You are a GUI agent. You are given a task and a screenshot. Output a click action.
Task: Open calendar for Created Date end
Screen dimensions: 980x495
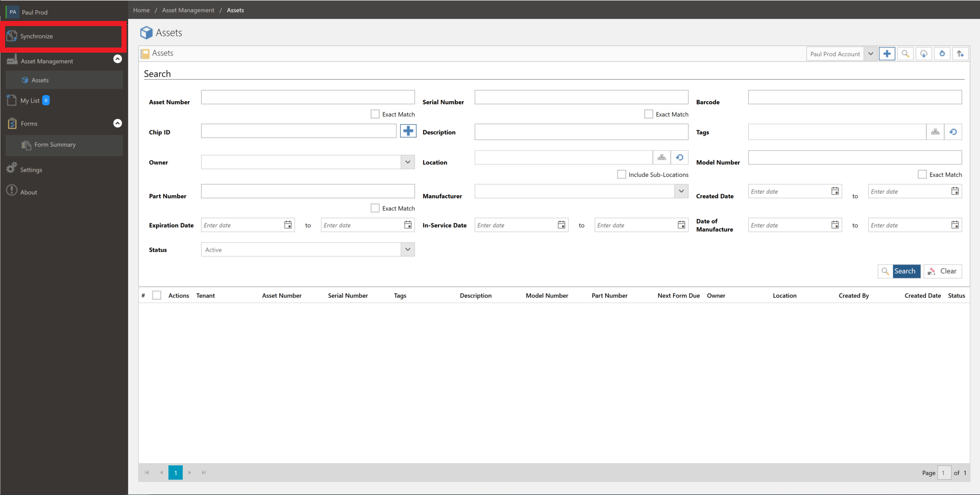coord(955,191)
